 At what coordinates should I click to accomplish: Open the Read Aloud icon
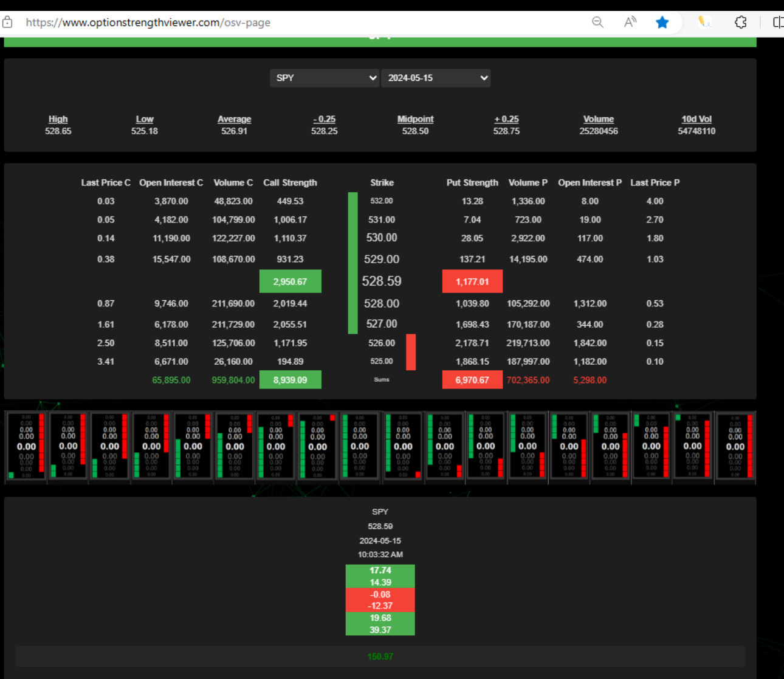630,22
